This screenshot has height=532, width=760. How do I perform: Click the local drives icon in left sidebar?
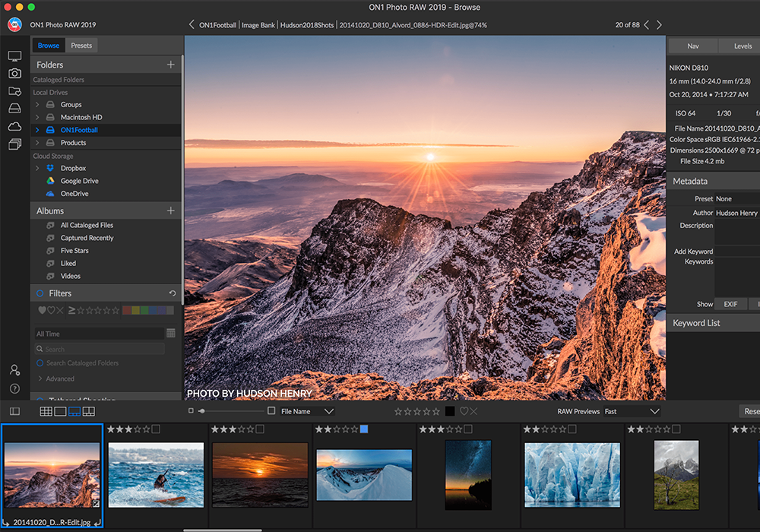point(14,108)
